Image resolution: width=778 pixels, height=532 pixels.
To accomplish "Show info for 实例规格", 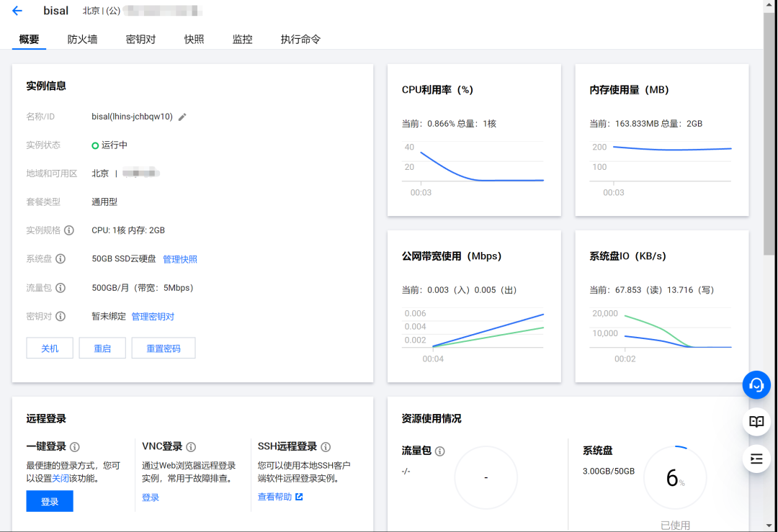I will pos(69,230).
